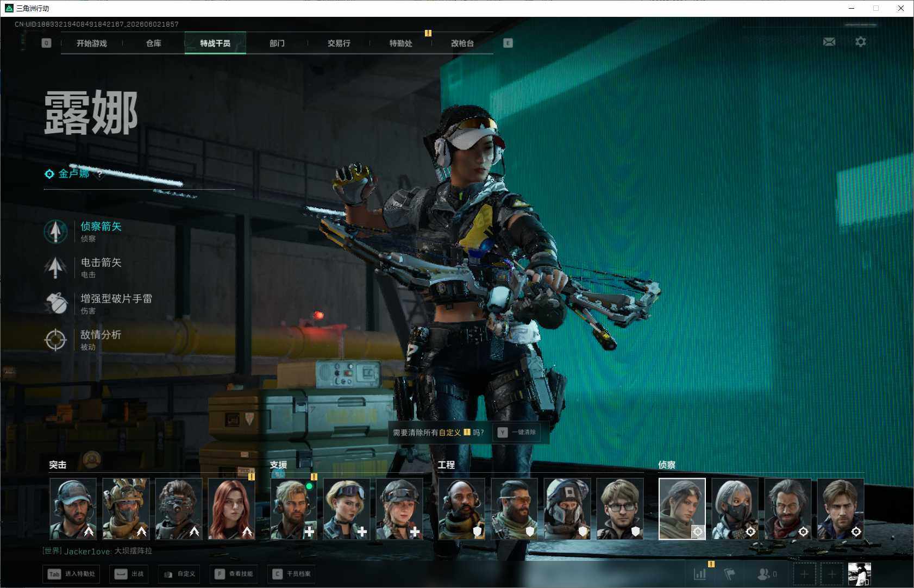Select the highlighted 露娜 portrait under 侦察
This screenshot has width=914, height=588.
point(682,509)
